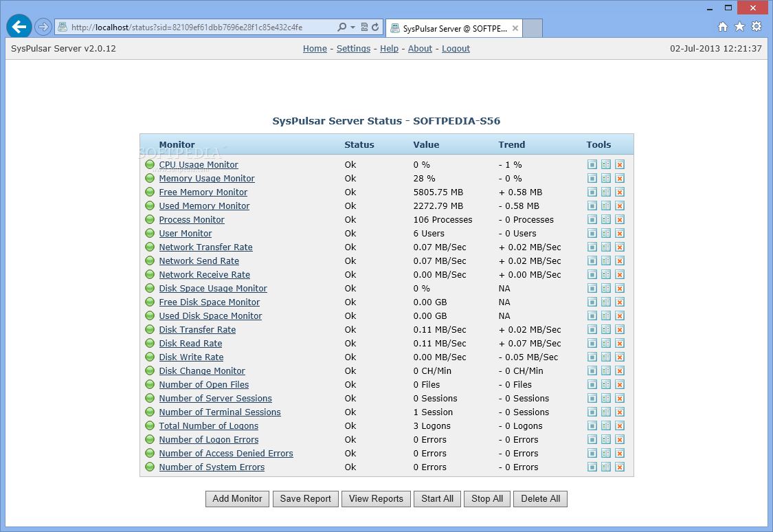This screenshot has height=532, width=773.
Task: Open the Disk Space Usage Monitor link
Action: click(213, 289)
